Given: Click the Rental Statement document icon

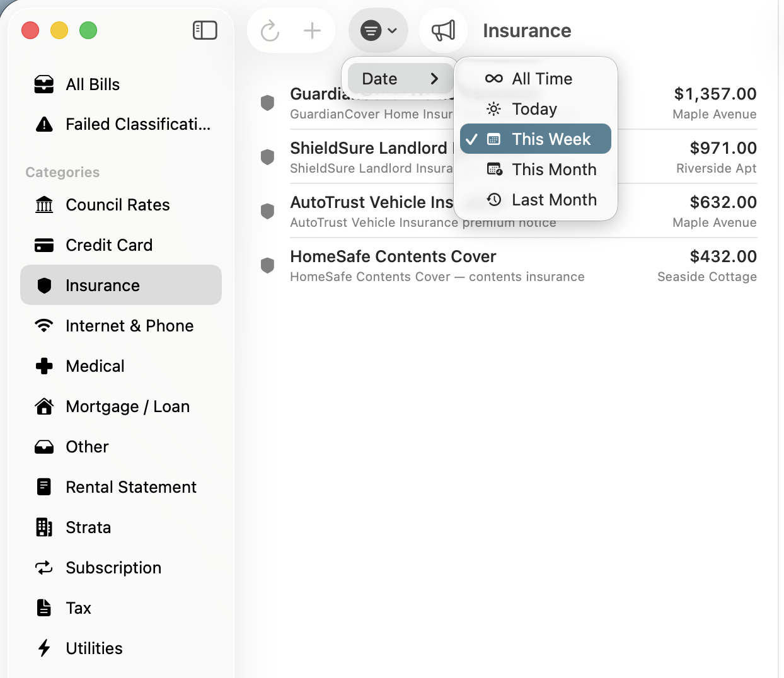Looking at the screenshot, I should pyautogui.click(x=44, y=487).
